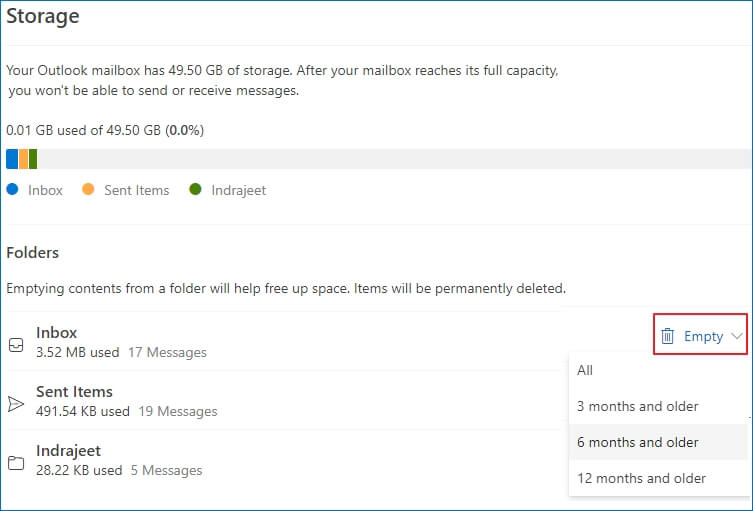Select 3 months and older option
753x511 pixels.
[659, 406]
